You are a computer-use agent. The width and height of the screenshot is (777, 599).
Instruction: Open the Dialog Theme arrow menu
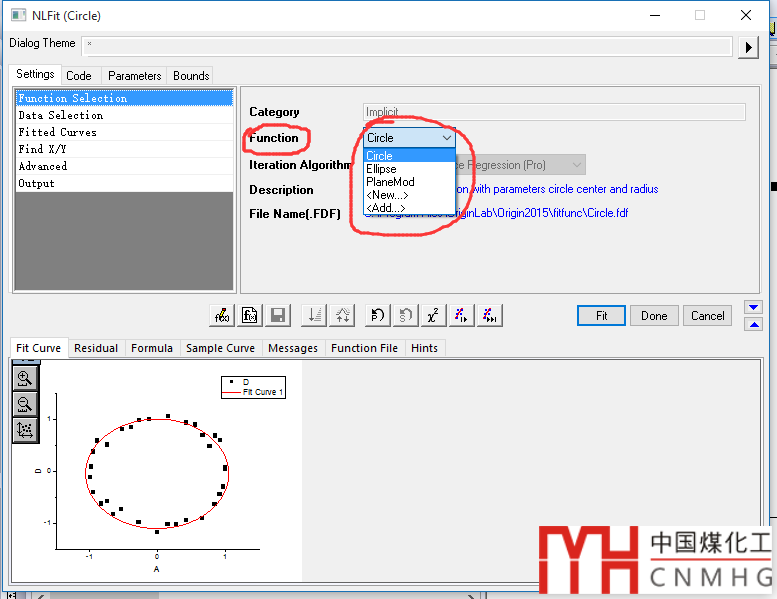point(749,46)
